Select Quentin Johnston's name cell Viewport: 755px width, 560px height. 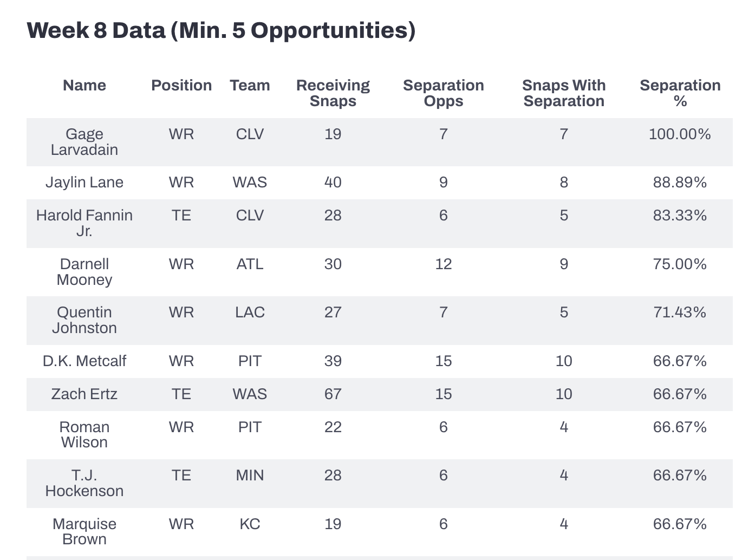[84, 320]
